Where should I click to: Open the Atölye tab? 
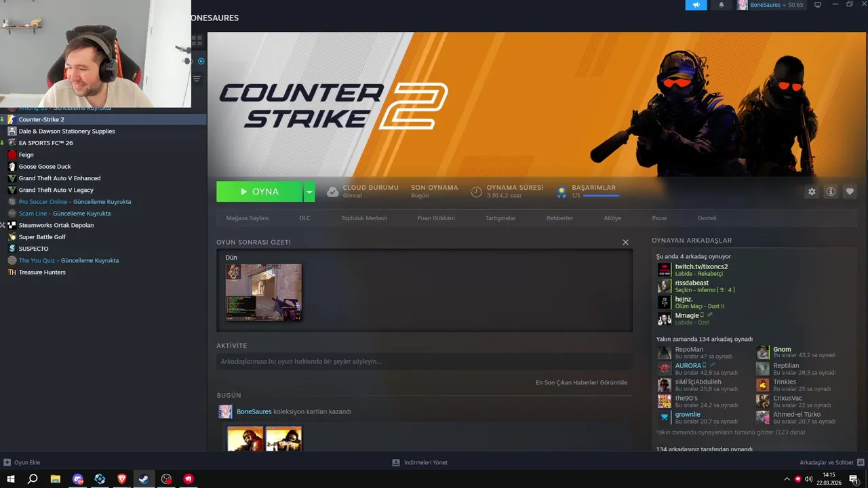(612, 218)
